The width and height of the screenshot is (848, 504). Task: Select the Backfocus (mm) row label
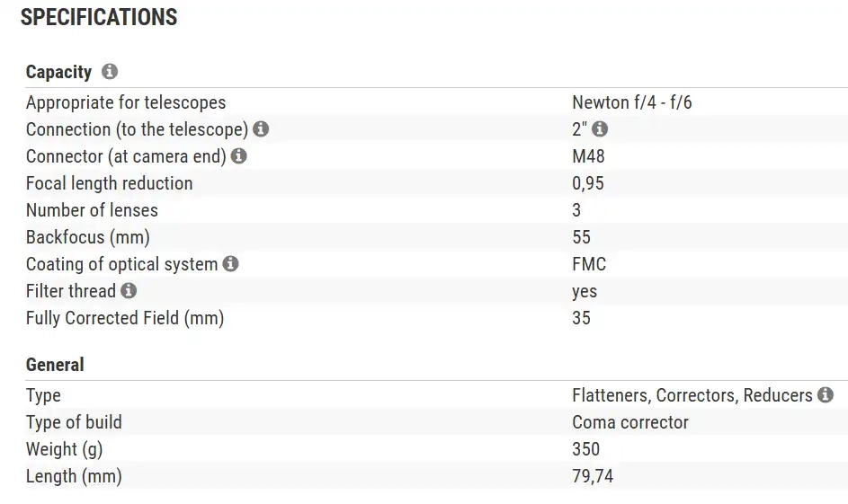(87, 237)
